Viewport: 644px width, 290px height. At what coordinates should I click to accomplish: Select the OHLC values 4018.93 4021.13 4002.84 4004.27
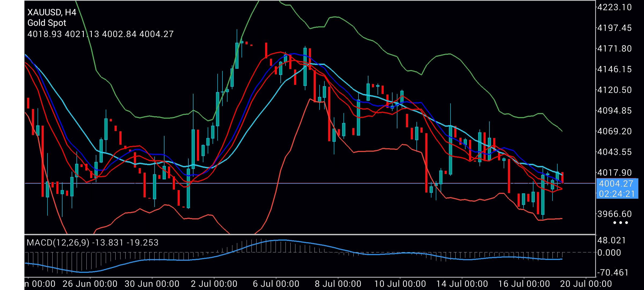[x=101, y=34]
